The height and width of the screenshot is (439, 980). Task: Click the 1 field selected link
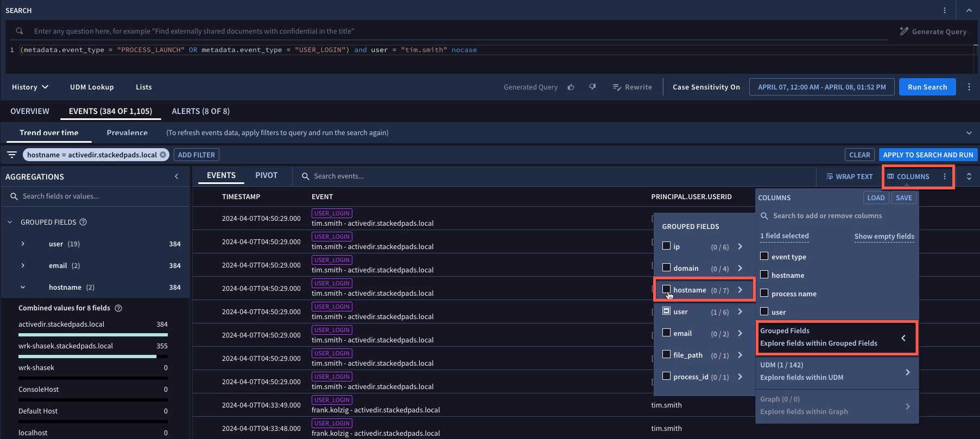pyautogui.click(x=785, y=236)
